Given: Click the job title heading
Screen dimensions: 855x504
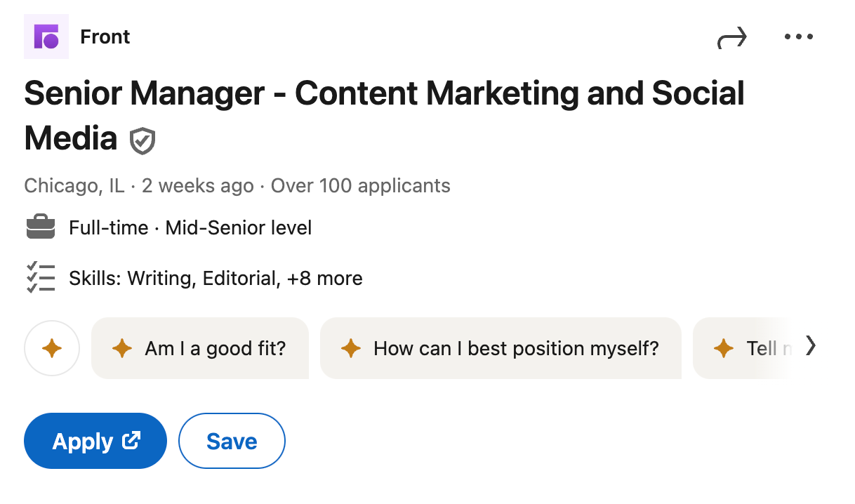Looking at the screenshot, I should point(384,93).
